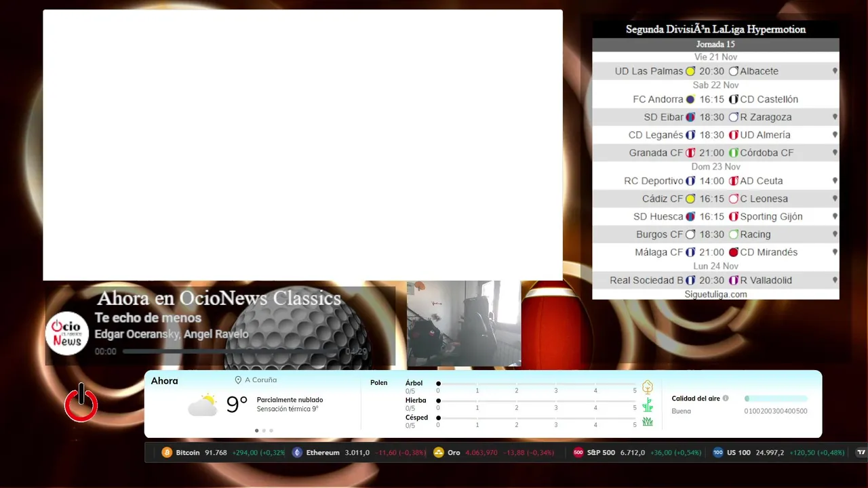
Task: Click the webcam feed thumbnail
Action: [x=464, y=324]
